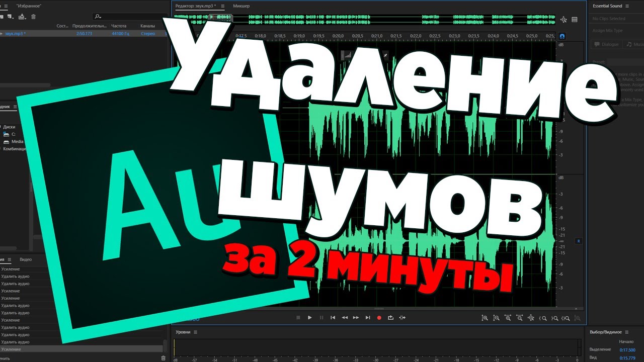Click Zoom Out (Amplitude) icon

pos(496,318)
